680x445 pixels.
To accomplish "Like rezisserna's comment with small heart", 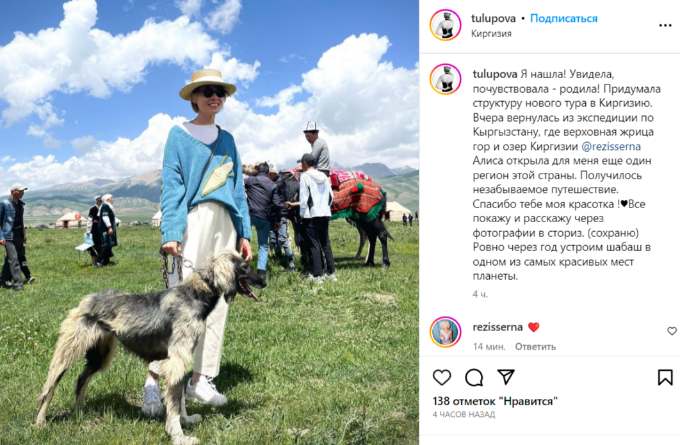I will [672, 331].
